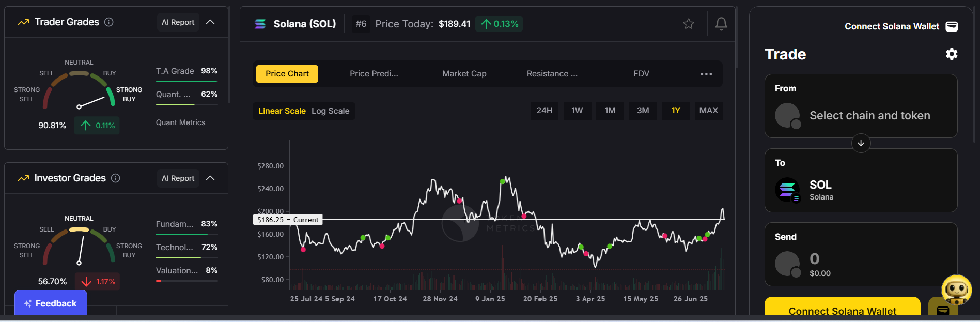
Task: Click the red down arrow next to 1.17%
Action: click(86, 282)
